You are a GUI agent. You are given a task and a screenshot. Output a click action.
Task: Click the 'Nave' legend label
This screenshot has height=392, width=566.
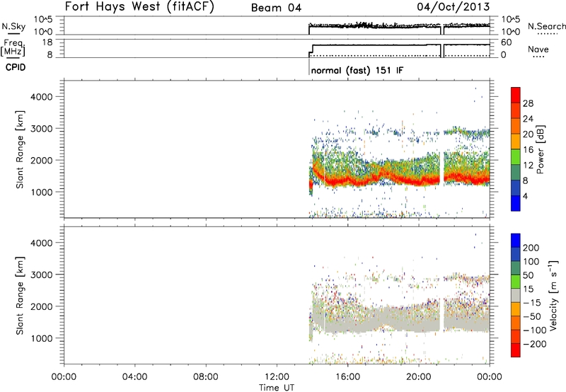point(538,49)
